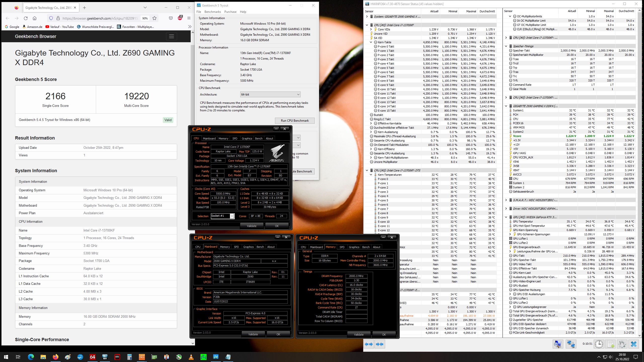Viewport: 644px width, 362px height.
Task: Save page to Pocket icon
Action: [x=171, y=18]
